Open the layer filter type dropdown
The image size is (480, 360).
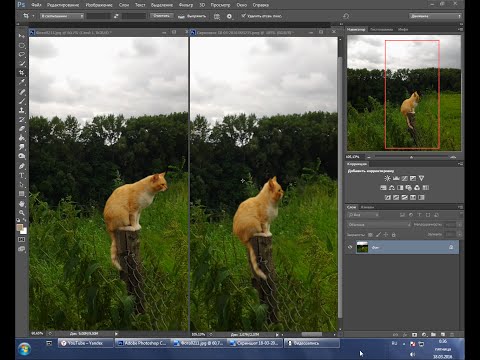364,215
